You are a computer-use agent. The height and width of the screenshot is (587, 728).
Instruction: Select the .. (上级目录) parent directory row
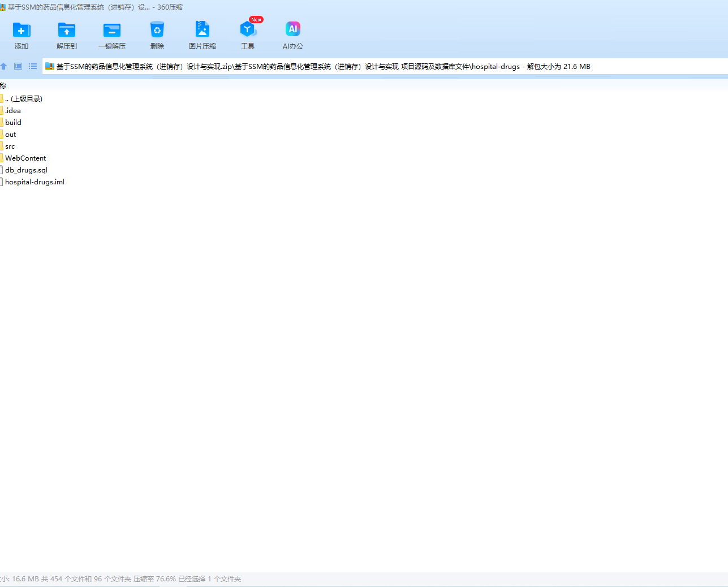click(x=24, y=98)
